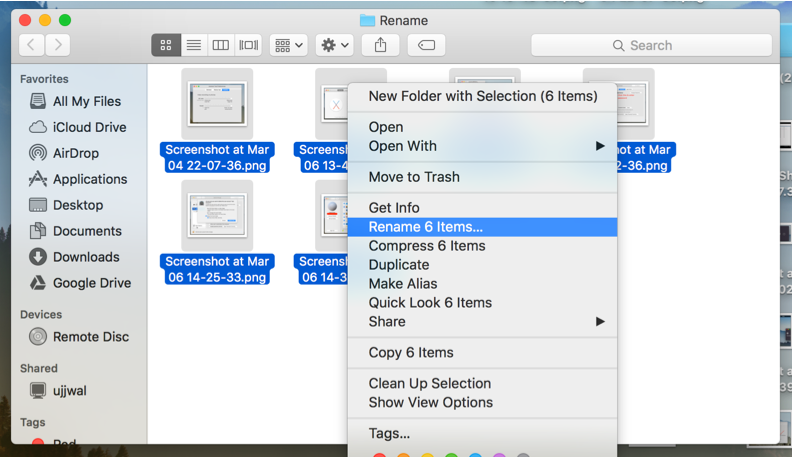Image resolution: width=793 pixels, height=457 pixels.
Task: Choose New Folder with Selection (6 Items)
Action: [482, 96]
